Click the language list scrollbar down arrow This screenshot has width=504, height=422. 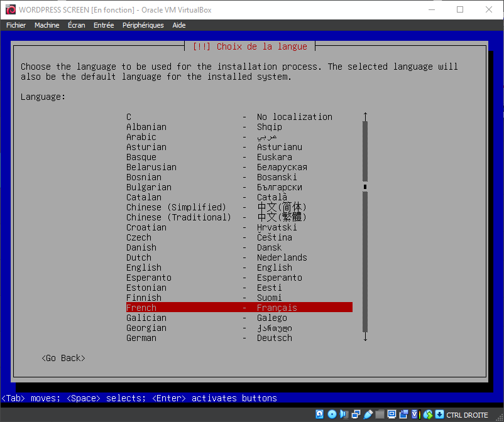tap(365, 337)
